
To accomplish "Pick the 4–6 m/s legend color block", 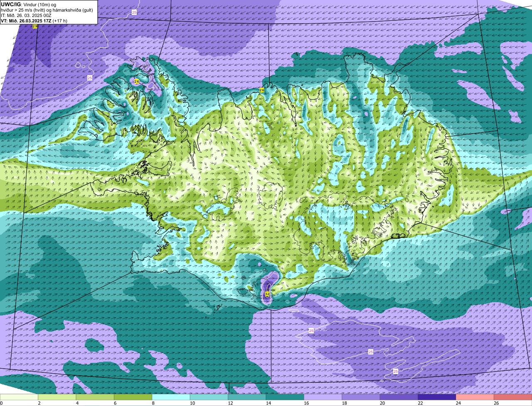I will [x=95, y=397].
